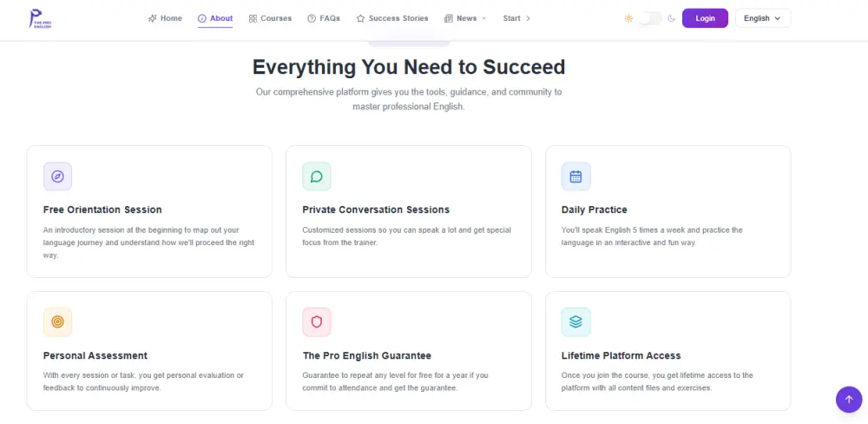The height and width of the screenshot is (424, 868).
Task: Click The Pro English logo
Action: [x=39, y=18]
